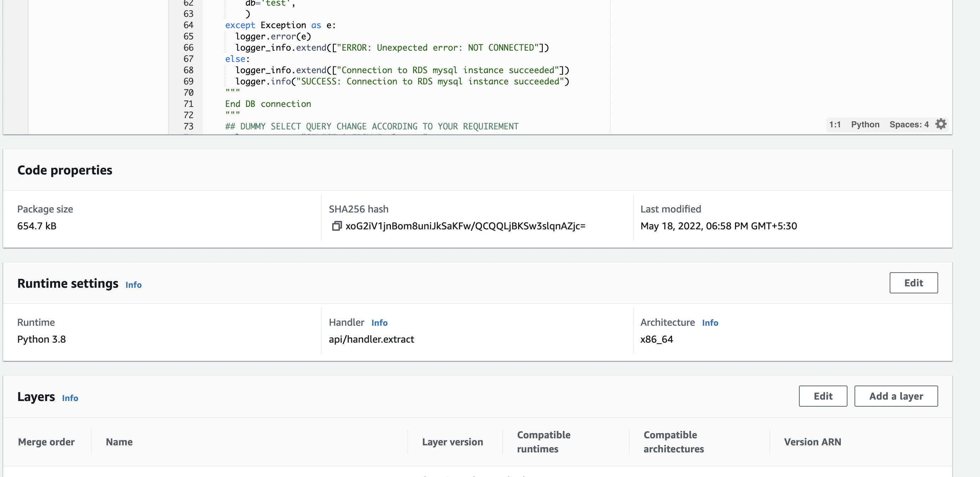
Task: Open the Runtime settings Info link
Action: click(x=133, y=285)
